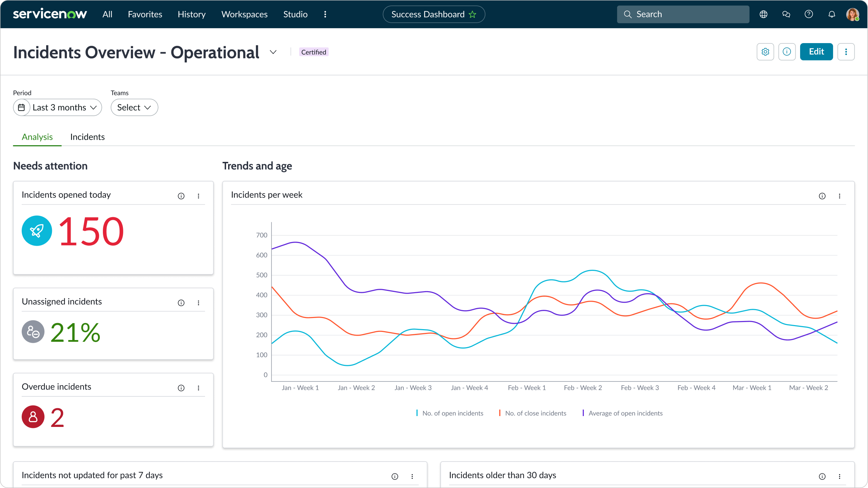Open the globe language selector icon
The width and height of the screenshot is (868, 488).
click(x=763, y=14)
